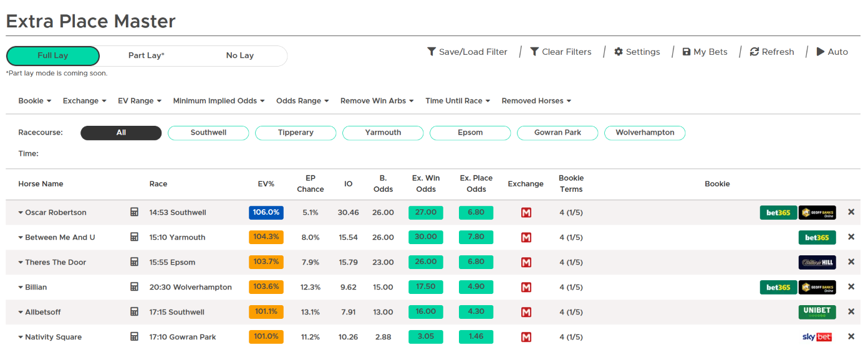This screenshot has height=345, width=868.
Task: Remove Oscar Robertson row with X
Action: pyautogui.click(x=851, y=212)
